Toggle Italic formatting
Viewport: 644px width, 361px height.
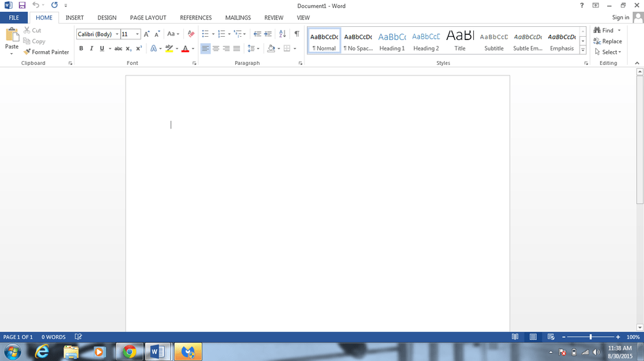click(91, 49)
